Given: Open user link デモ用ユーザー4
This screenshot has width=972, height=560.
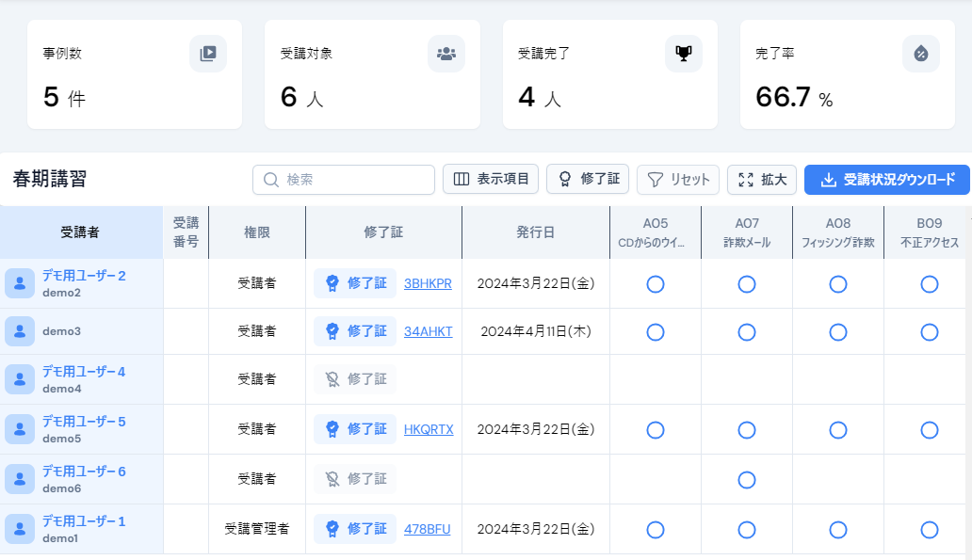Looking at the screenshot, I should pyautogui.click(x=84, y=372).
